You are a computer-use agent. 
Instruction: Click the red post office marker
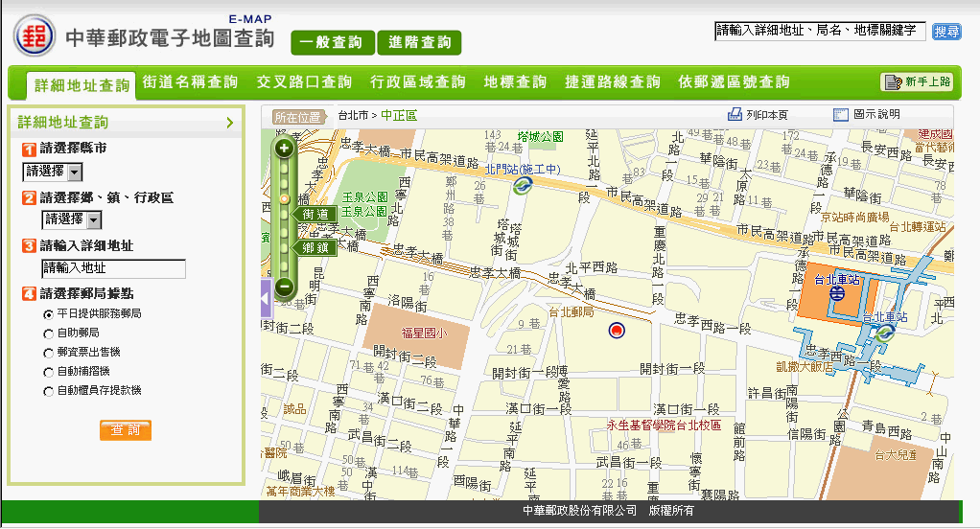pyautogui.click(x=617, y=331)
